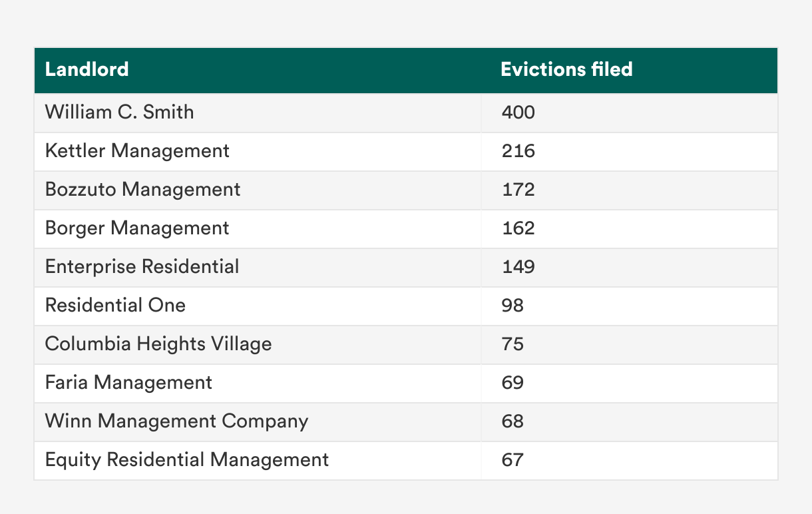Click the 75 evictions value
The width and height of the screenshot is (812, 514).
tap(512, 344)
